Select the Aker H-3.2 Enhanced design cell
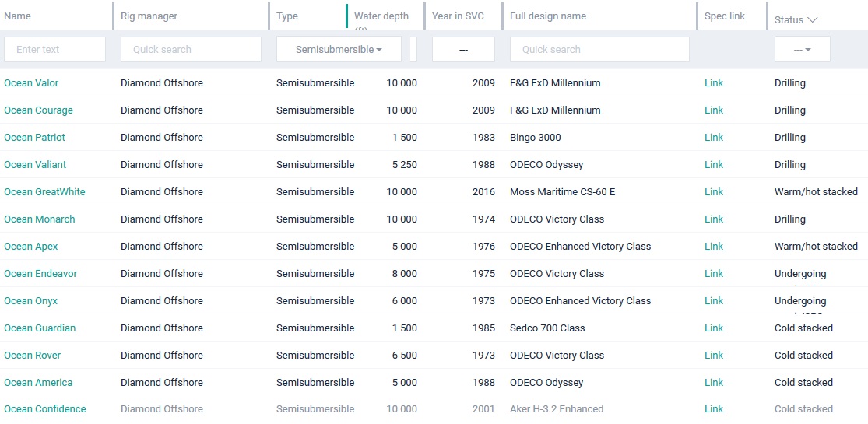This screenshot has height=424, width=868. [557, 409]
